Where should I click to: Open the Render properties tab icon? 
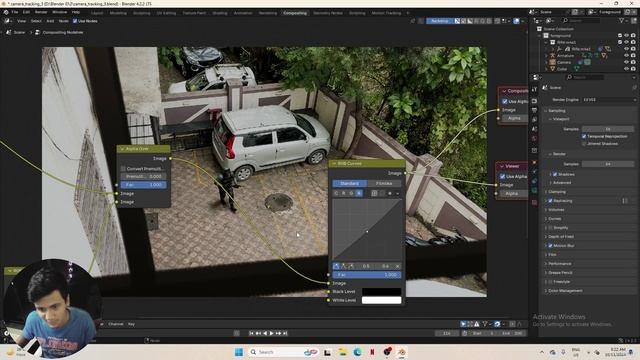pyautogui.click(x=534, y=100)
